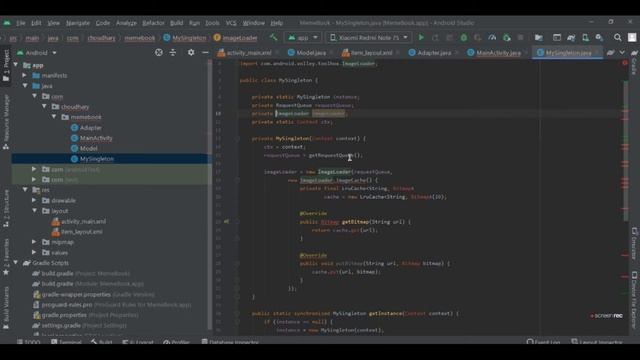Open the Refactor menu
The width and height of the screenshot is (640, 360).
(153, 23)
